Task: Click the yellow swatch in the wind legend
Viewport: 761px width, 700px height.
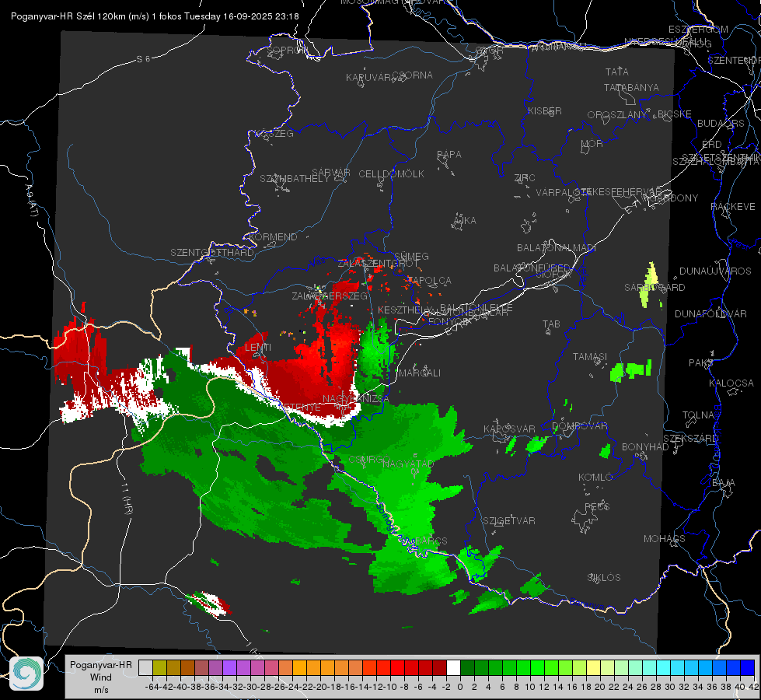Action: [594, 668]
